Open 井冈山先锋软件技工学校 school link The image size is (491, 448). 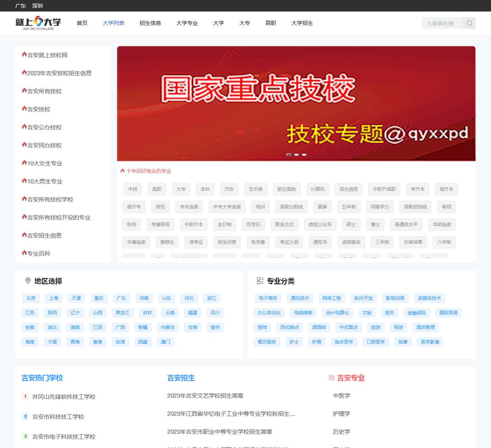[x=64, y=397]
